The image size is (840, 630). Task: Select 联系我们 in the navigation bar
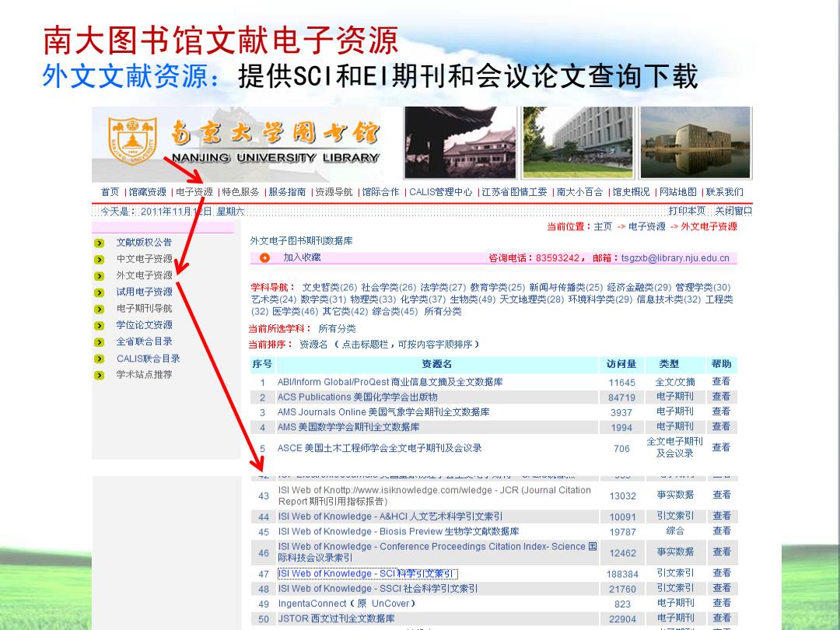[x=724, y=192]
